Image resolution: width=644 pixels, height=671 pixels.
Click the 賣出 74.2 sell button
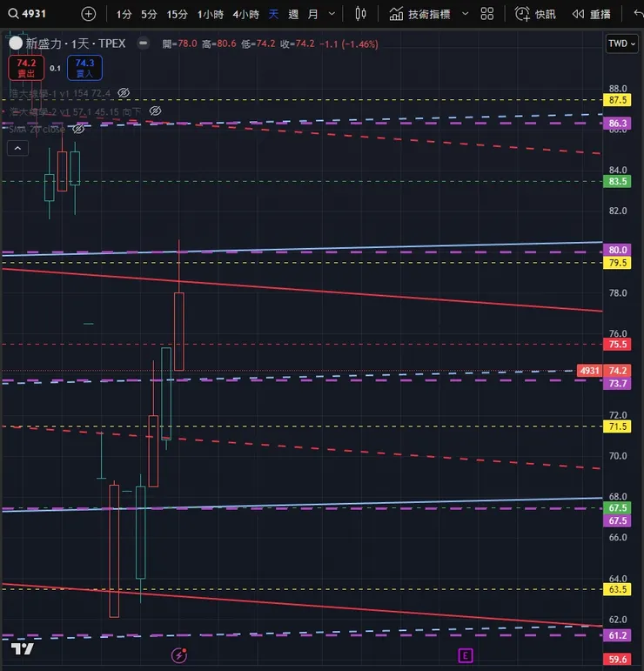point(26,68)
